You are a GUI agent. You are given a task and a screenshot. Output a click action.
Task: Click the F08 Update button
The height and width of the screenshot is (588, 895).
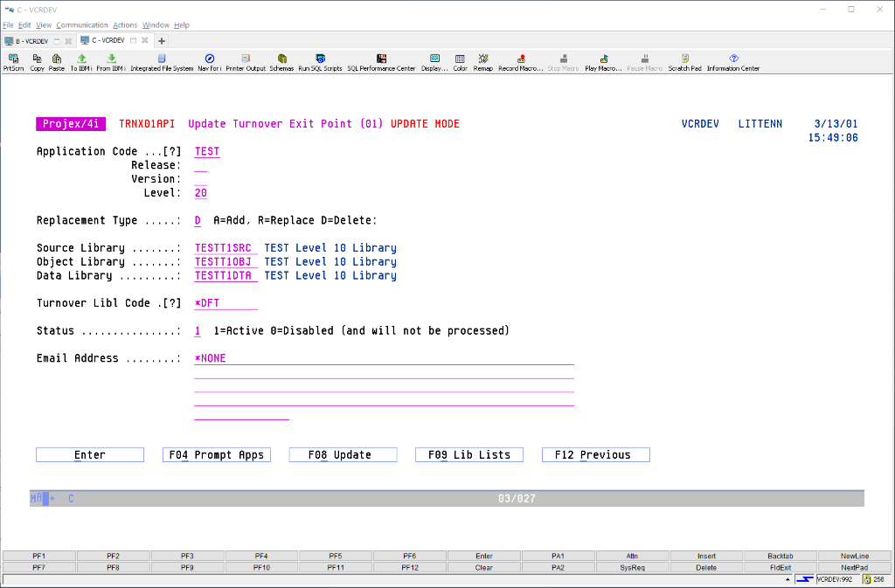tap(343, 454)
